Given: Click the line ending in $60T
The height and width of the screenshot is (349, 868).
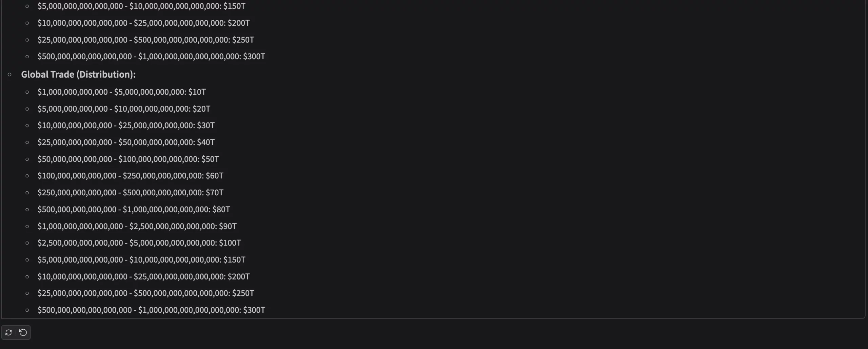Looking at the screenshot, I should pos(130,176).
